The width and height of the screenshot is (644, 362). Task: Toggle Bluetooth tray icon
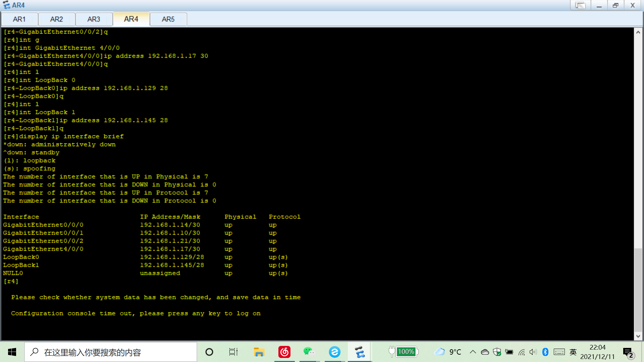coord(545,352)
